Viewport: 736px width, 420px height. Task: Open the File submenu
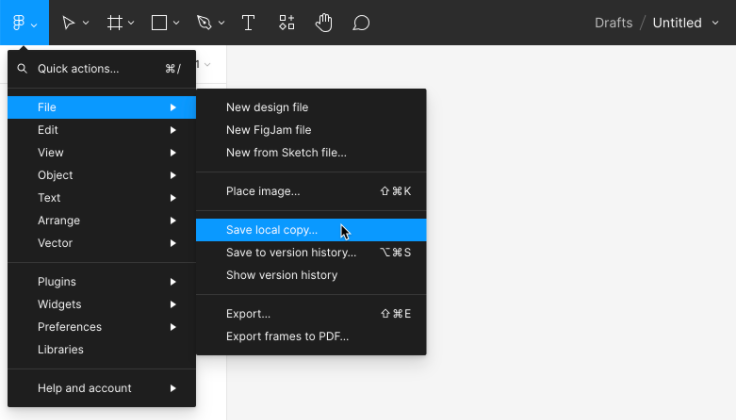[x=102, y=107]
